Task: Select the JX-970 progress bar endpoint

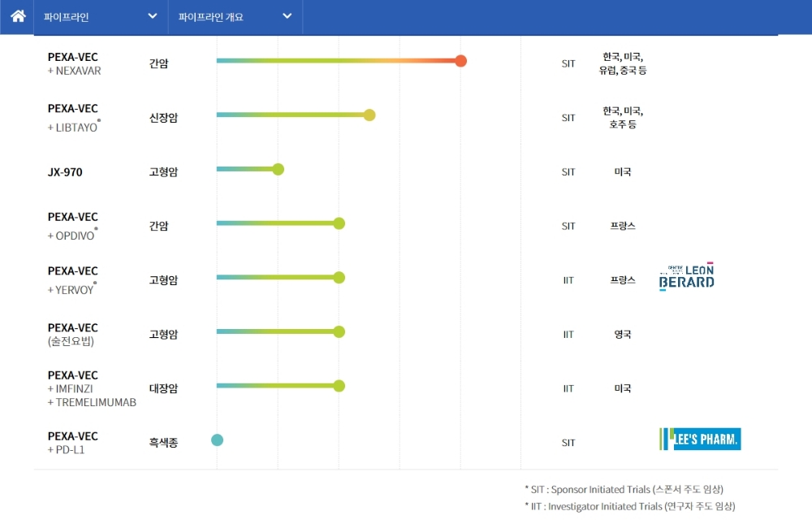Action: [278, 170]
